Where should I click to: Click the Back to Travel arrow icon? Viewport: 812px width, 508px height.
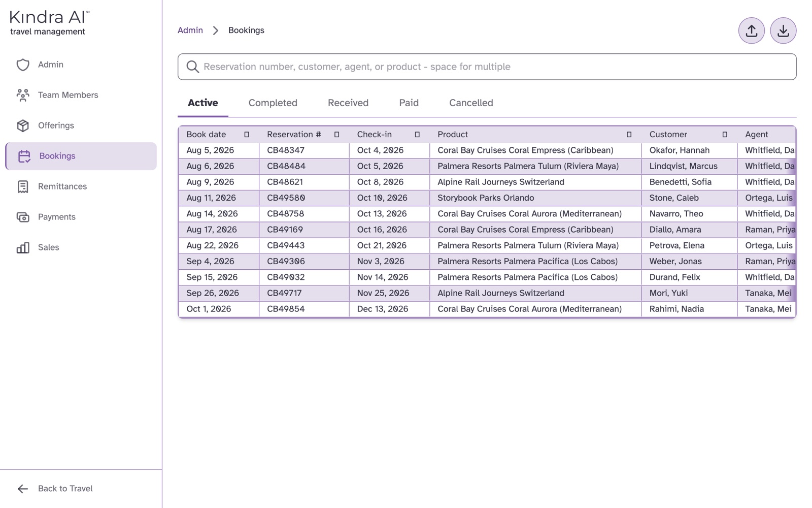point(23,489)
